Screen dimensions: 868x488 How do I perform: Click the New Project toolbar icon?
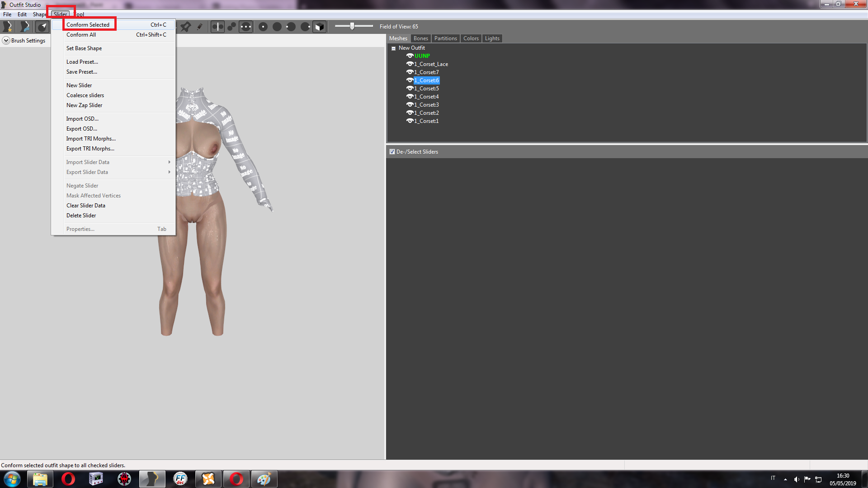8,27
